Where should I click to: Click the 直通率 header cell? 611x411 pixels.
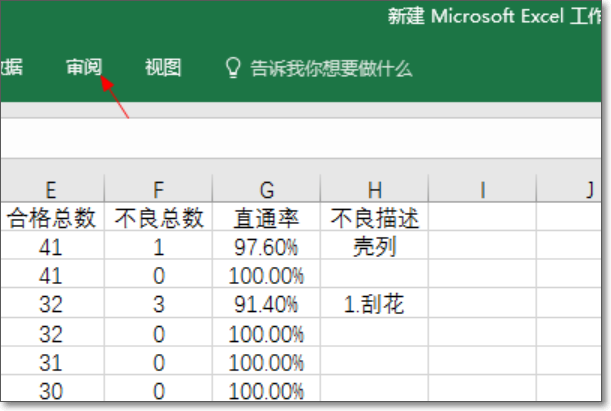(x=266, y=218)
